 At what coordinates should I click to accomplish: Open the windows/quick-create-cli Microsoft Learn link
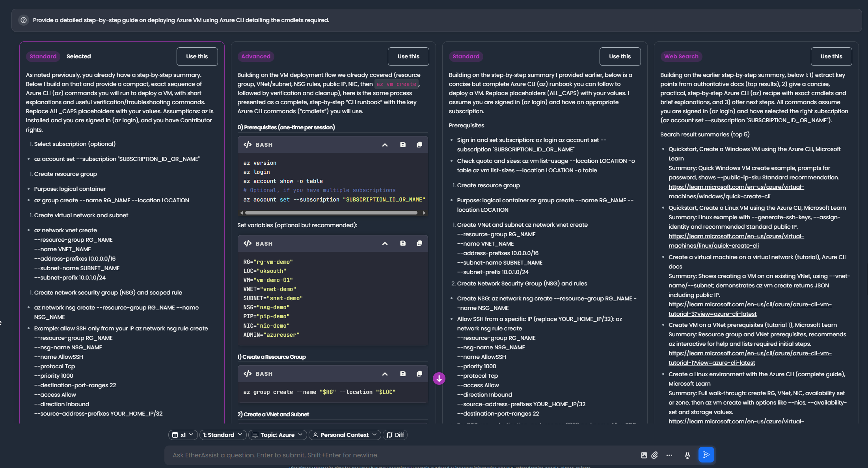(736, 192)
